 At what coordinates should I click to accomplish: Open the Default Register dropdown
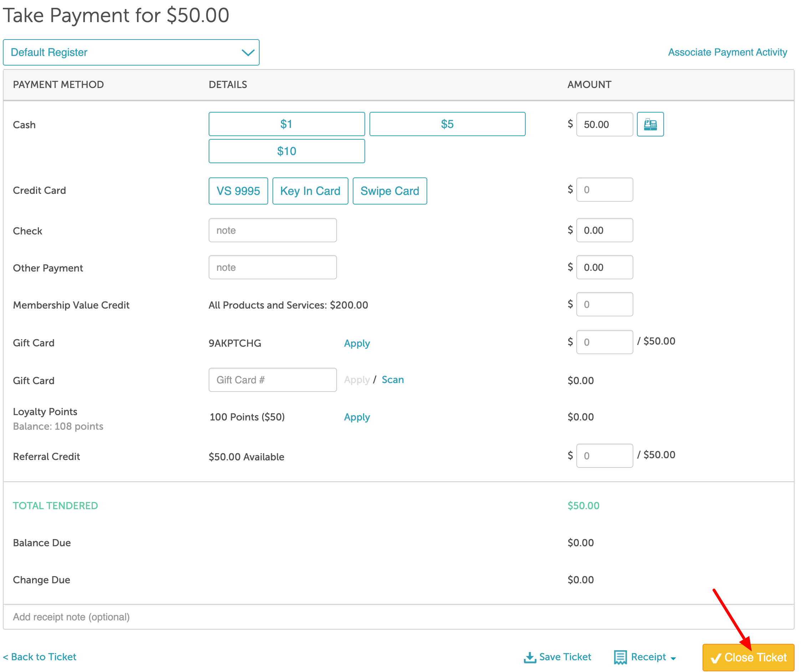pyautogui.click(x=131, y=52)
